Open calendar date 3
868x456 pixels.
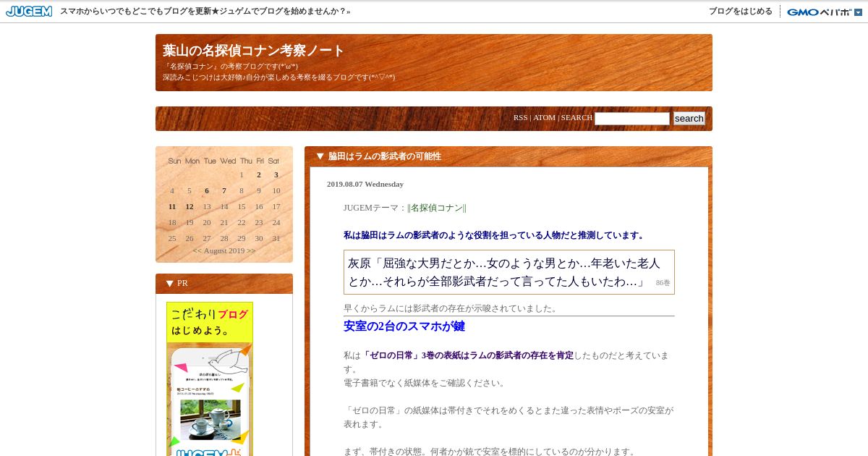[276, 174]
